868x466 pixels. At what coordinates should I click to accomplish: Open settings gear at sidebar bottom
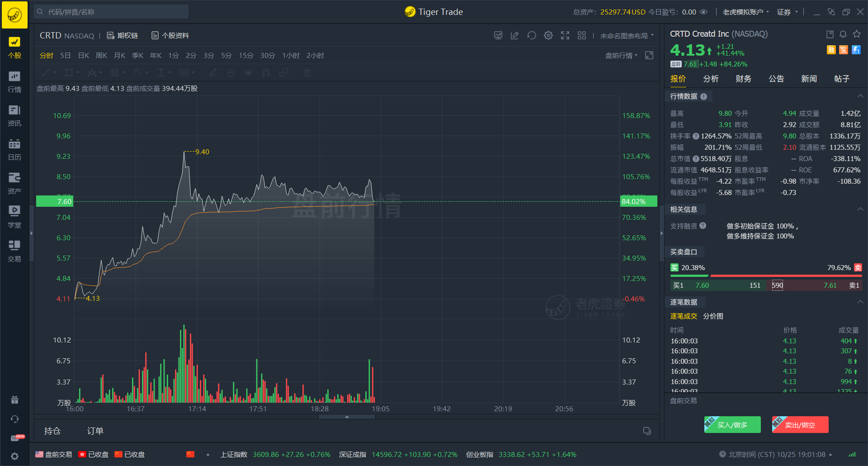coord(14,456)
